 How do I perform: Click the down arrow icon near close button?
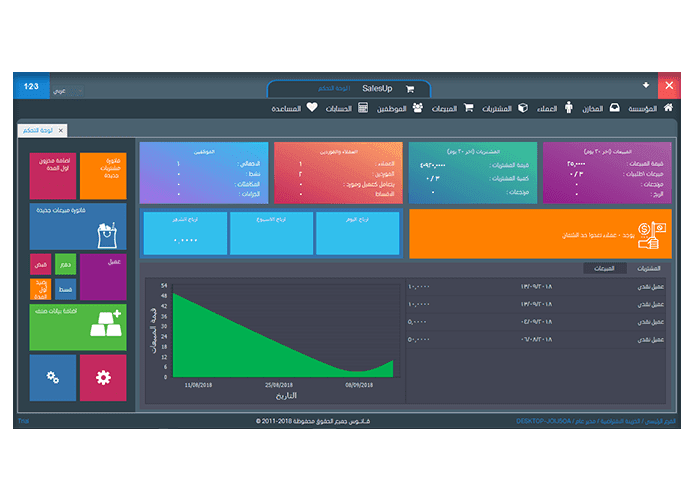click(646, 85)
